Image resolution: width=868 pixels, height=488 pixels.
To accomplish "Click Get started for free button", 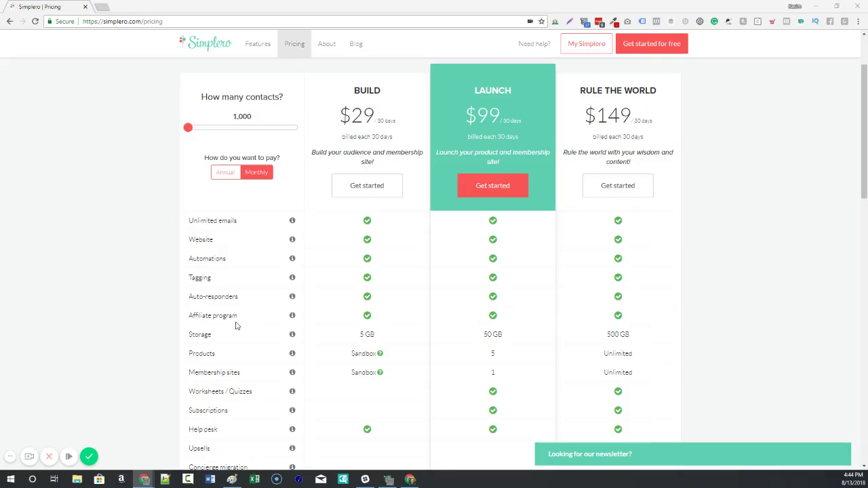I will (651, 44).
